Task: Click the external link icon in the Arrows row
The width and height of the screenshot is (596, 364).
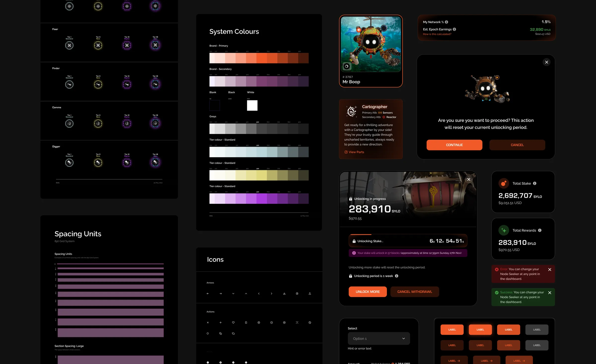Action: click(x=297, y=294)
